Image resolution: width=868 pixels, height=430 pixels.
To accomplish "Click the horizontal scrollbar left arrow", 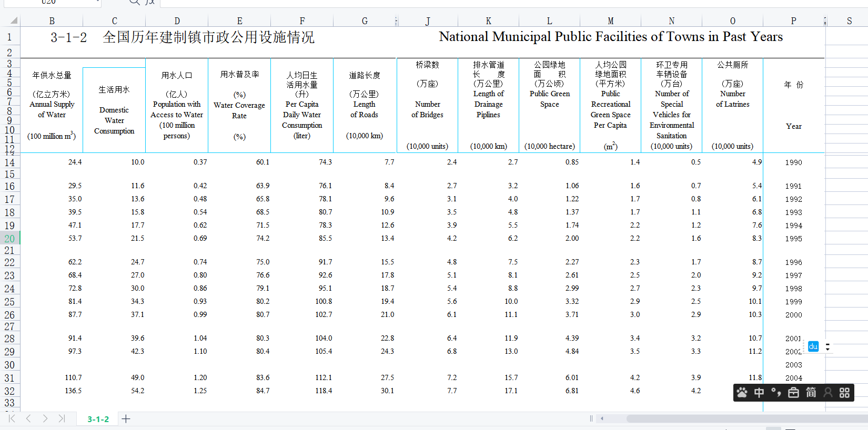I will pyautogui.click(x=602, y=419).
